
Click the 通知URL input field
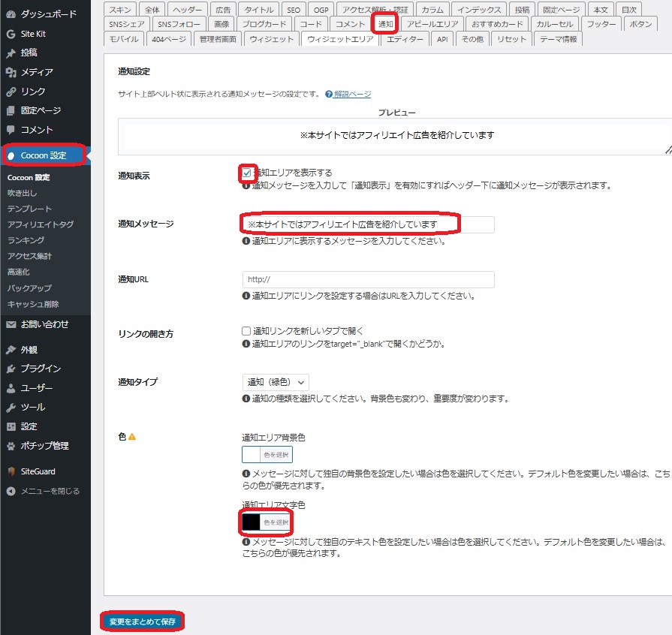point(368,279)
